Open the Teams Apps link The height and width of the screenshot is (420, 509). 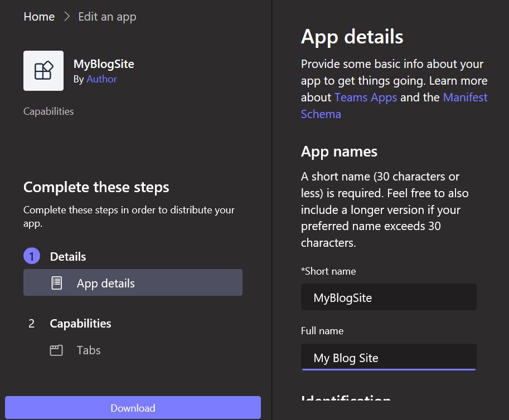pyautogui.click(x=366, y=97)
